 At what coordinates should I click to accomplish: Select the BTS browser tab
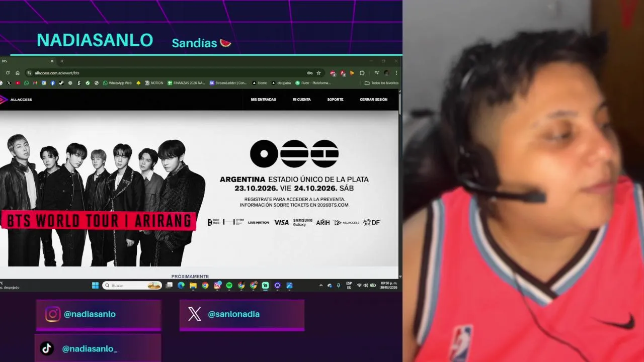pos(28,61)
